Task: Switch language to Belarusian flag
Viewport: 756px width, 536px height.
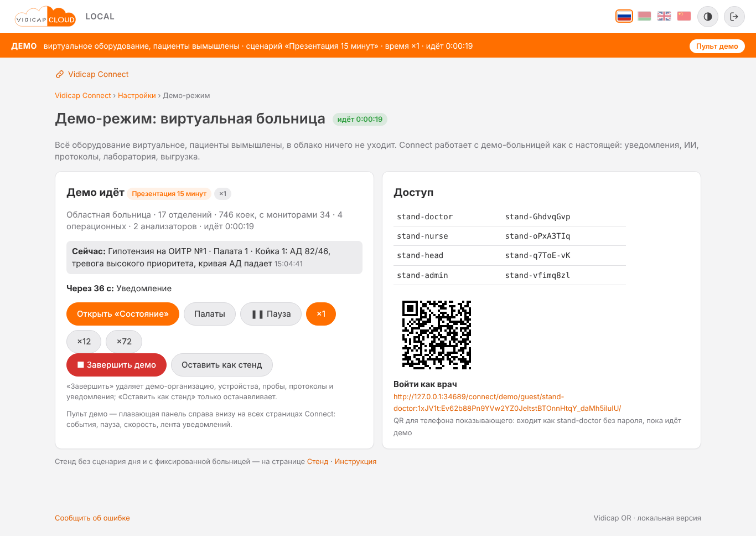Action: pyautogui.click(x=644, y=17)
